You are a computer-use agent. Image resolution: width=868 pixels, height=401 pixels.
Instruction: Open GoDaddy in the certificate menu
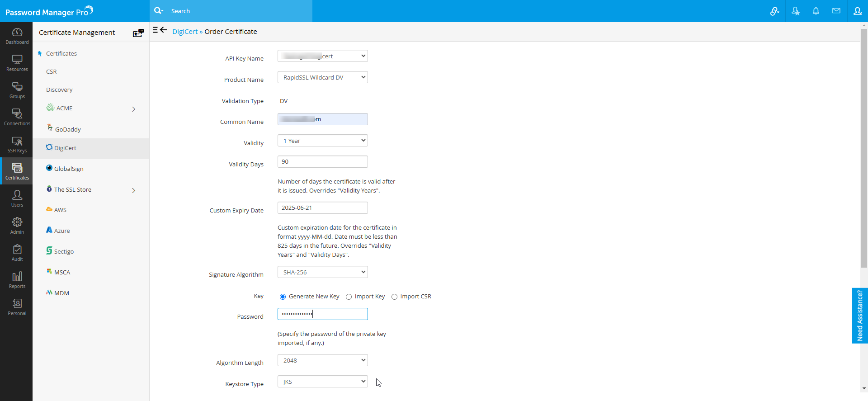coord(68,129)
